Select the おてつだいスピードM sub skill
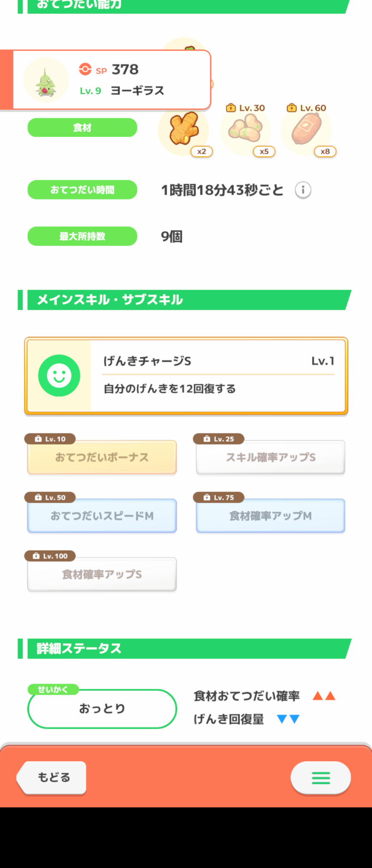The height and width of the screenshot is (868, 372). pos(102,516)
